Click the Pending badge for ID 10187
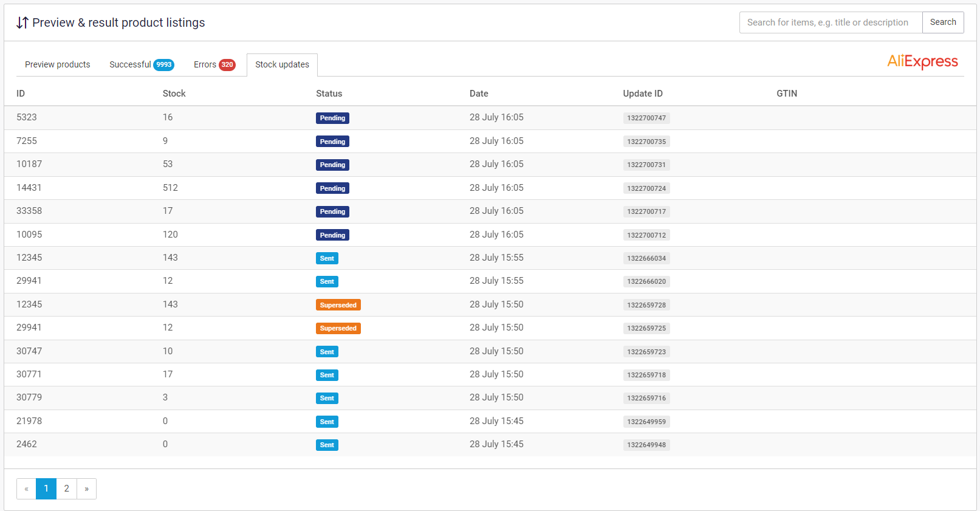Viewport: 980px width, 511px height. pyautogui.click(x=332, y=165)
